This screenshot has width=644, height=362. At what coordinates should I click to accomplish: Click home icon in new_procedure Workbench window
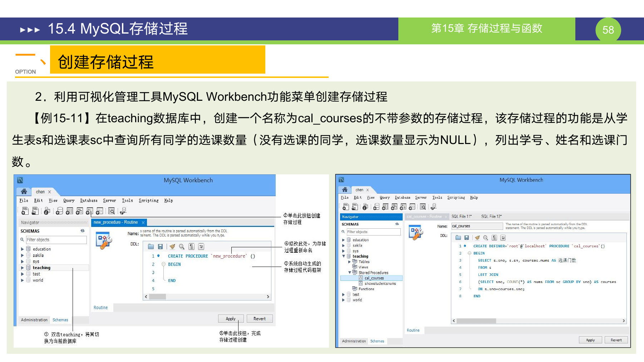coord(24,191)
